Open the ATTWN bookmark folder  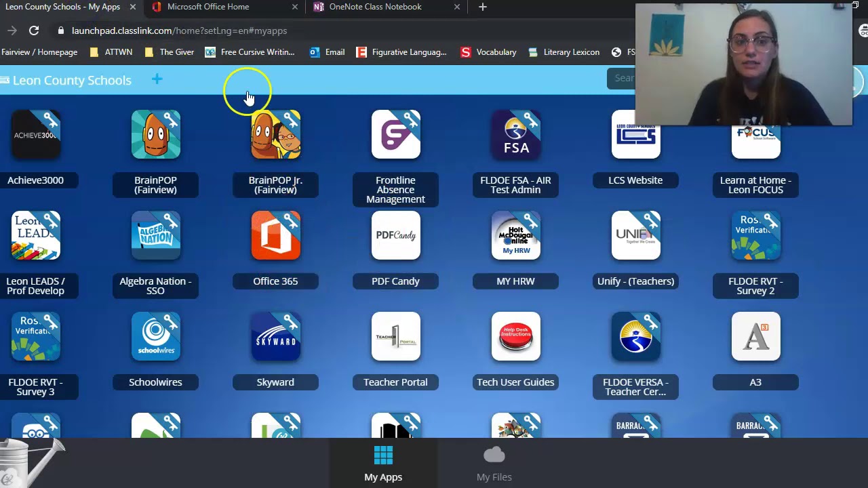point(111,52)
